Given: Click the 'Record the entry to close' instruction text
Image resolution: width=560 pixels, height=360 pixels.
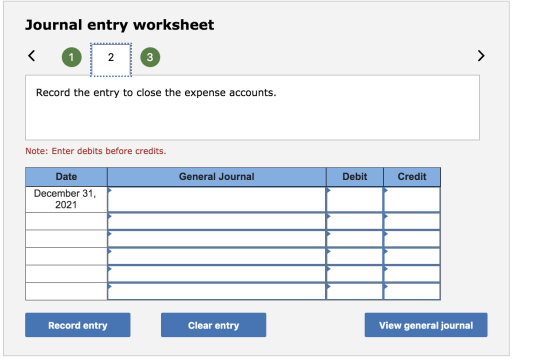Looking at the screenshot, I should 156,93.
